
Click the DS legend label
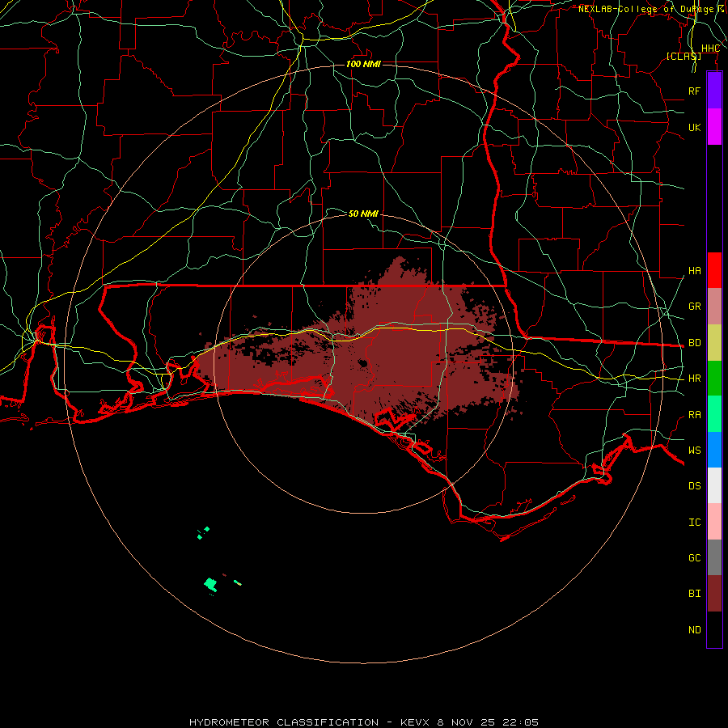pos(694,486)
